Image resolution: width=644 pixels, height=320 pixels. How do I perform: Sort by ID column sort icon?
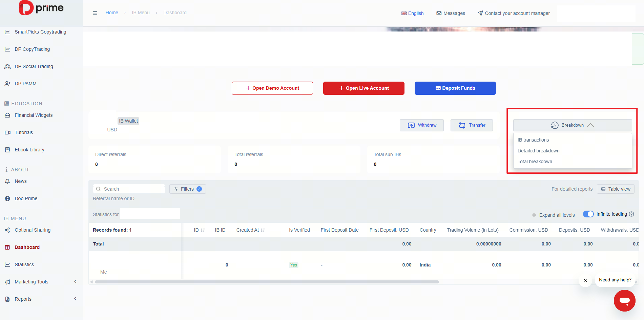tap(203, 230)
